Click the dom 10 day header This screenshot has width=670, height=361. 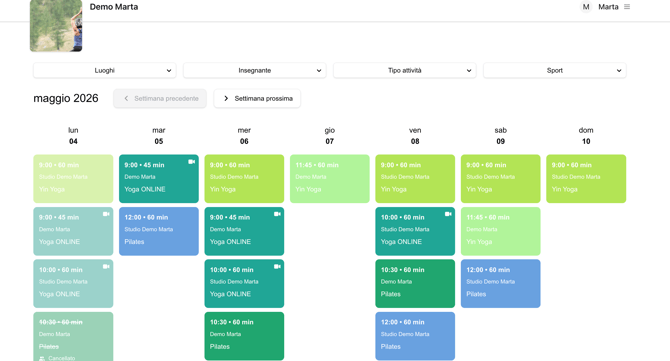click(x=586, y=136)
